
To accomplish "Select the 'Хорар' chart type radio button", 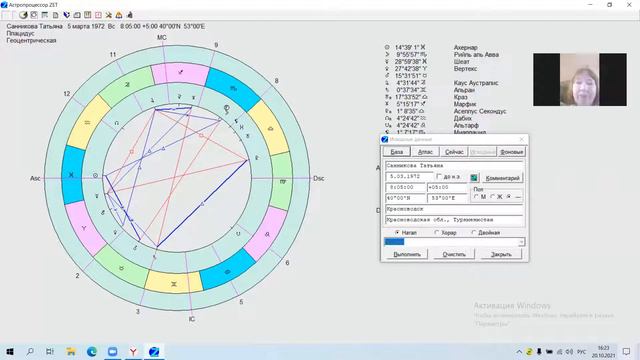I will (437, 232).
